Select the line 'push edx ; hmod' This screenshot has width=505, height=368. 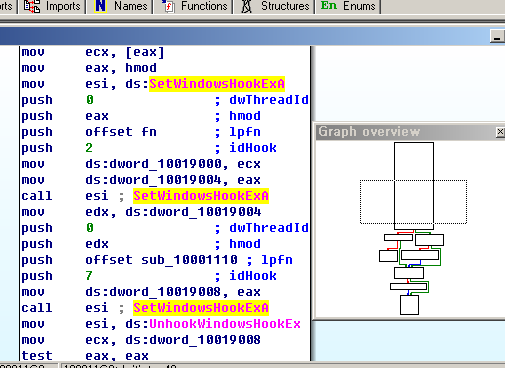pyautogui.click(x=141, y=244)
